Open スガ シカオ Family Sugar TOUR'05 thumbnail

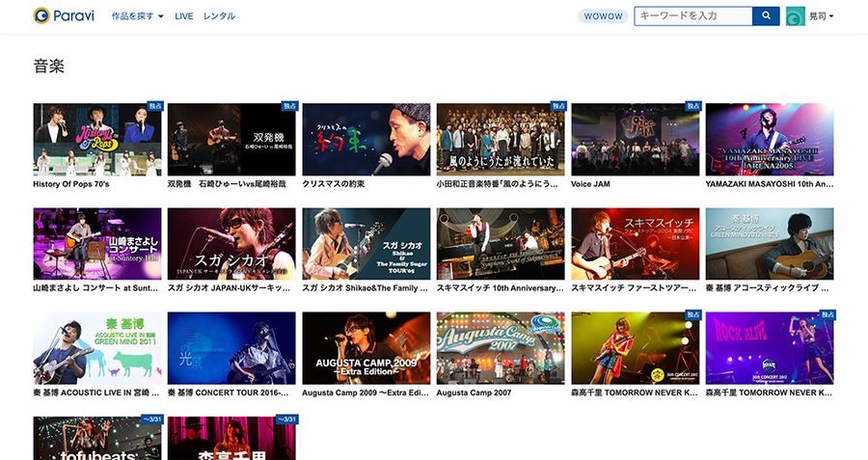(x=366, y=244)
